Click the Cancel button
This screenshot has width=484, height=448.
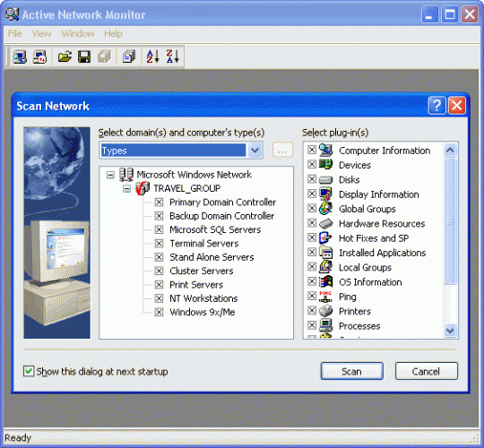(427, 371)
